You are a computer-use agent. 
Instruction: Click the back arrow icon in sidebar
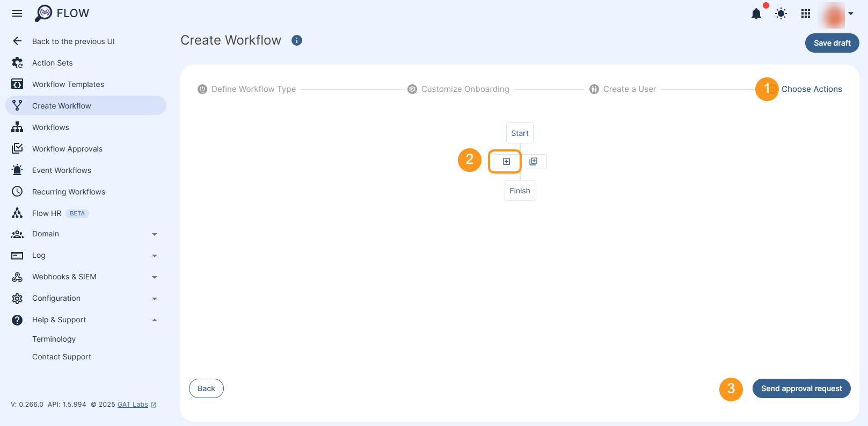click(17, 41)
